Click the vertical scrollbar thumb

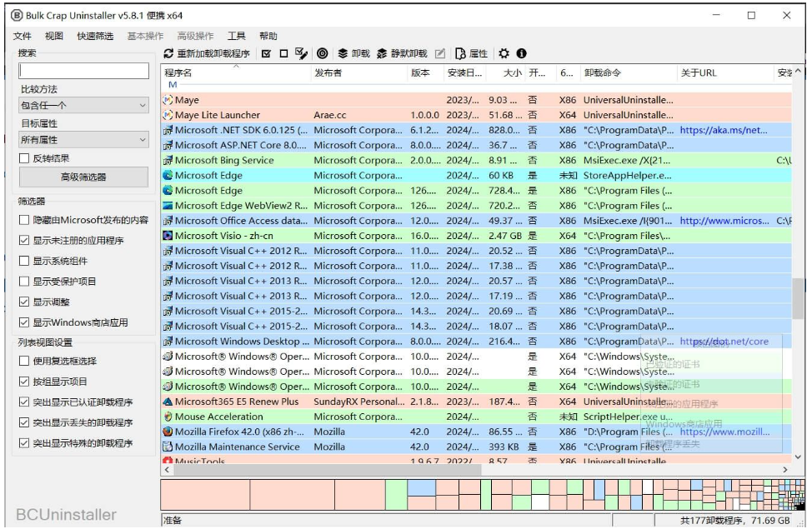[798, 298]
